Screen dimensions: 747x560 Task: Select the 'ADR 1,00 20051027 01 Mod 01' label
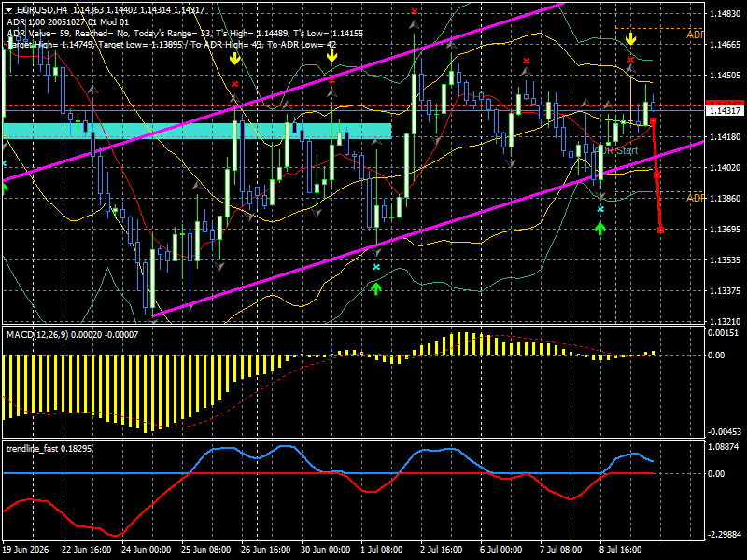(x=67, y=21)
